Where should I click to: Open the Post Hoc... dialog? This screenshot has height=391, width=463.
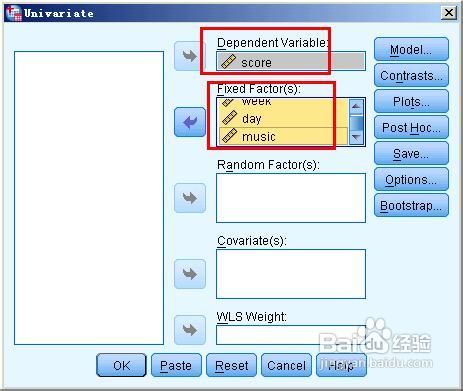411,128
